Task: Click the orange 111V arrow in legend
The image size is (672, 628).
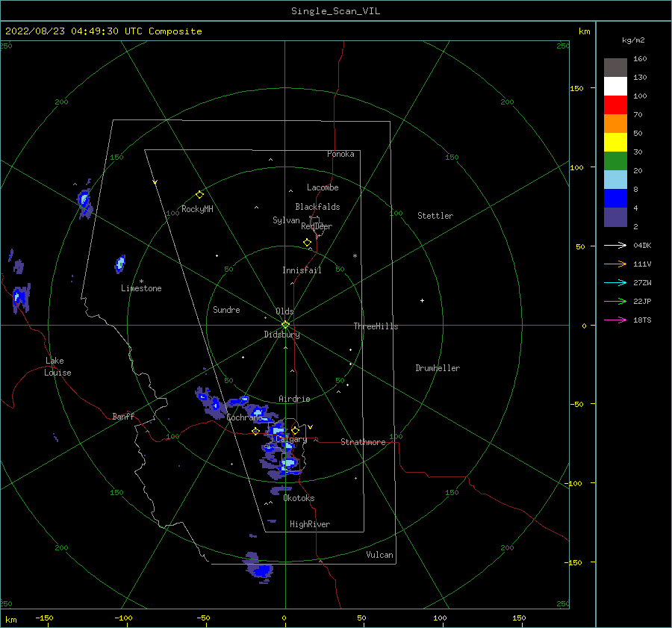Action: (615, 264)
